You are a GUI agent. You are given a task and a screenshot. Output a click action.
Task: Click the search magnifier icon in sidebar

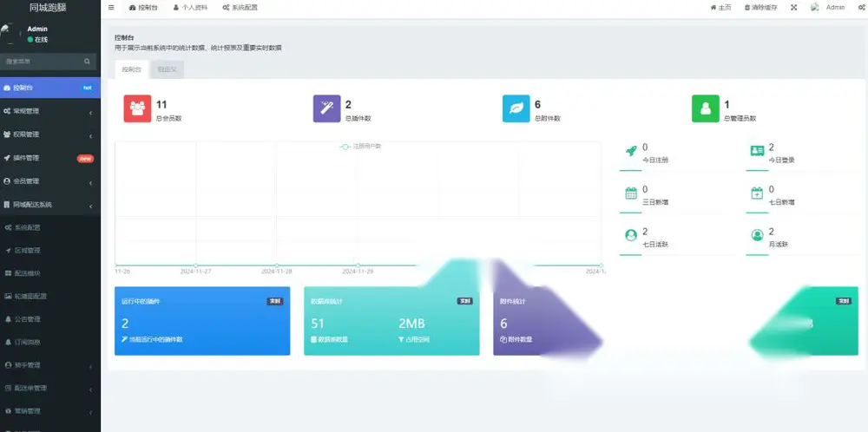[87, 62]
